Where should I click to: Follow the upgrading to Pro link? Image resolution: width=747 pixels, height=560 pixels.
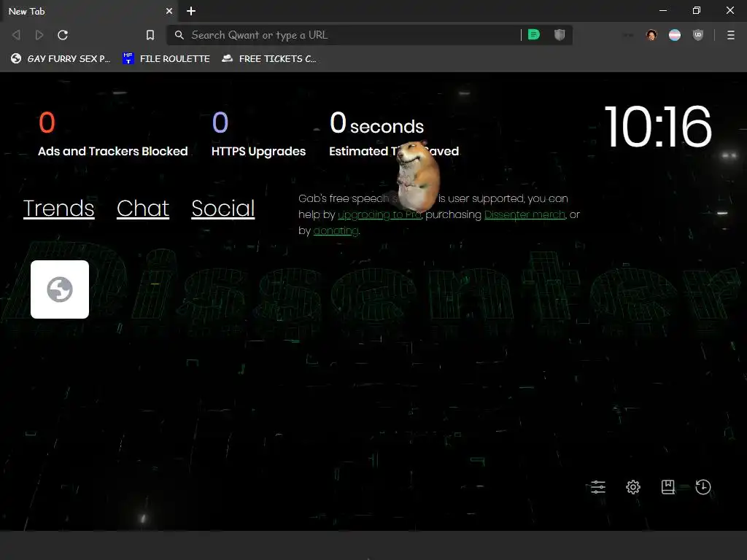point(379,215)
